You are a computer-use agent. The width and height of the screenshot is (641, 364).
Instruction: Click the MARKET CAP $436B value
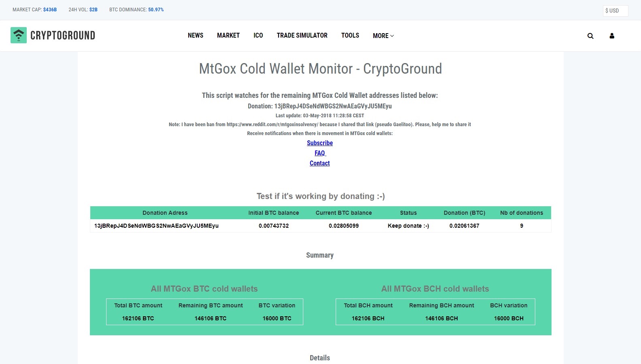[50, 10]
